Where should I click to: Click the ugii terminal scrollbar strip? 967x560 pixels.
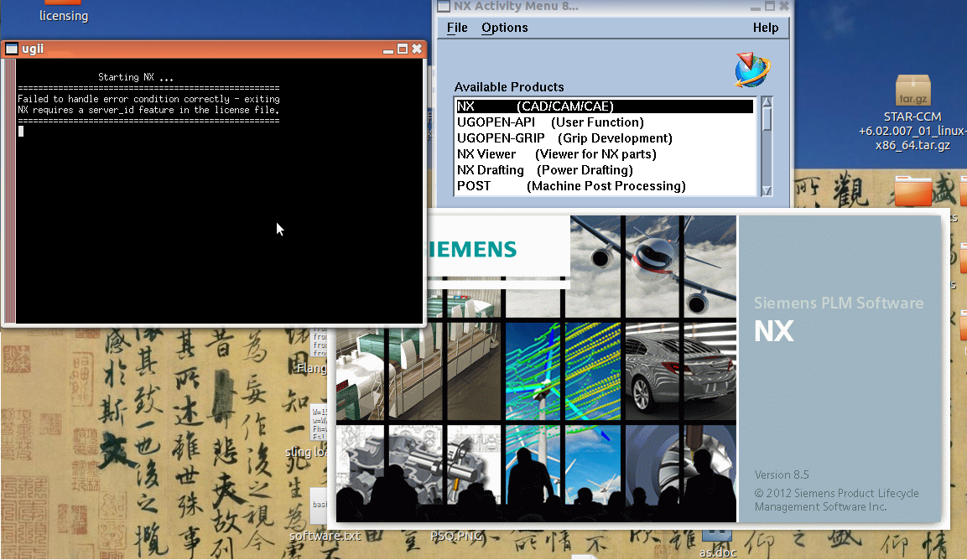pyautogui.click(x=10, y=190)
